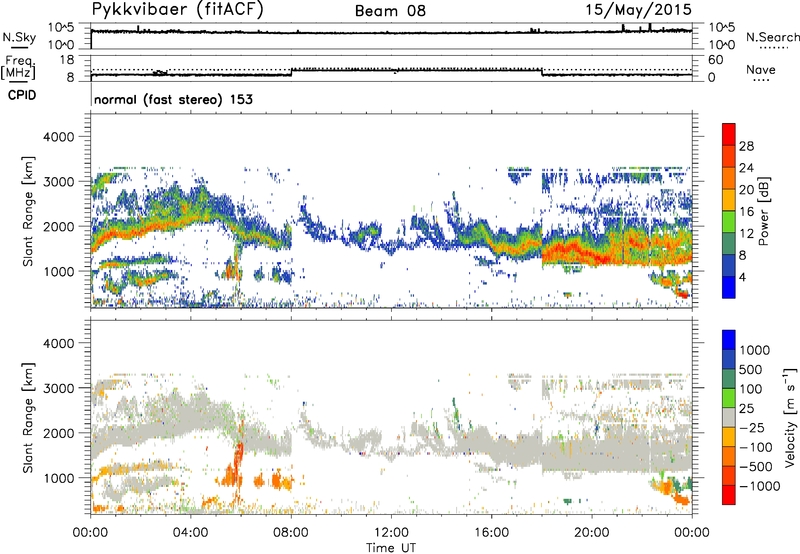
Task: Click the 100 label on Velocity colorbar
Action: (x=753, y=389)
